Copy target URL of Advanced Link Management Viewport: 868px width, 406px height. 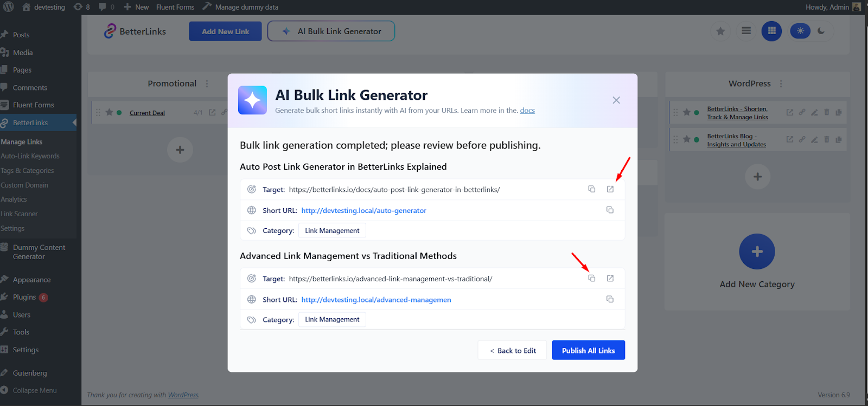592,278
